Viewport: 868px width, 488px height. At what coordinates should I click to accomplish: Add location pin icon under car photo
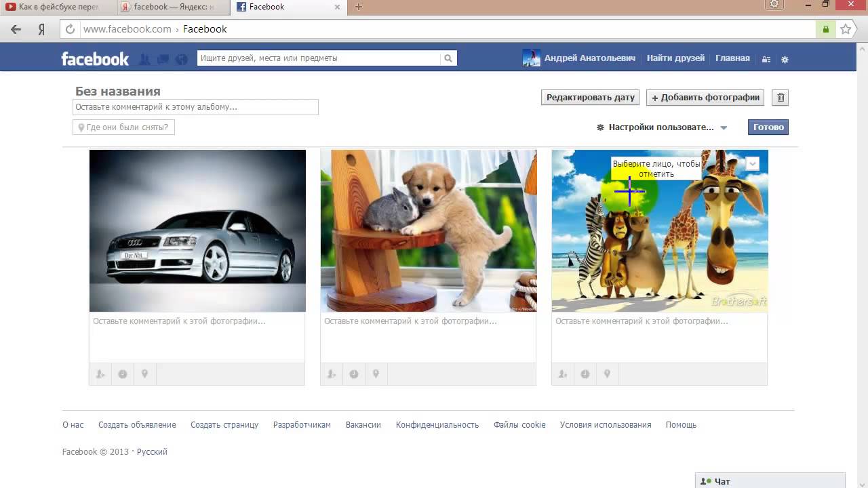coord(144,373)
